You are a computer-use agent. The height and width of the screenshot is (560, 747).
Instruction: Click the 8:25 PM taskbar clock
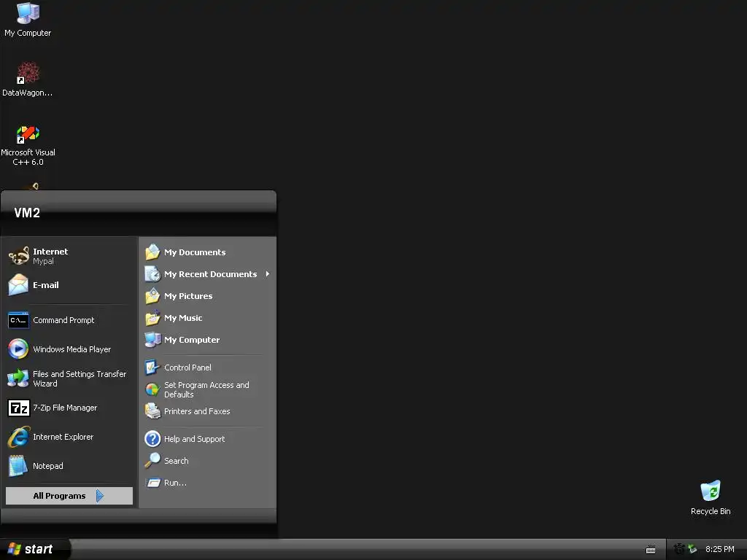pos(719,549)
